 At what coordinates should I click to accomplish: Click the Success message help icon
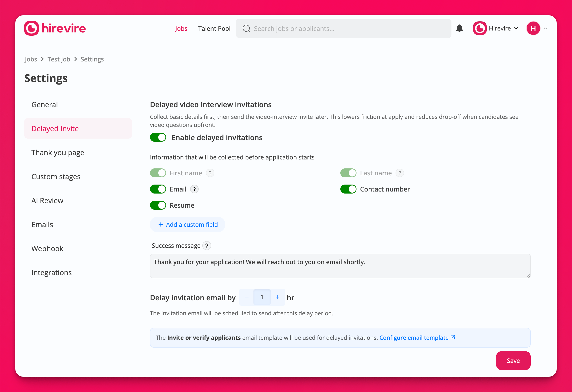point(207,246)
